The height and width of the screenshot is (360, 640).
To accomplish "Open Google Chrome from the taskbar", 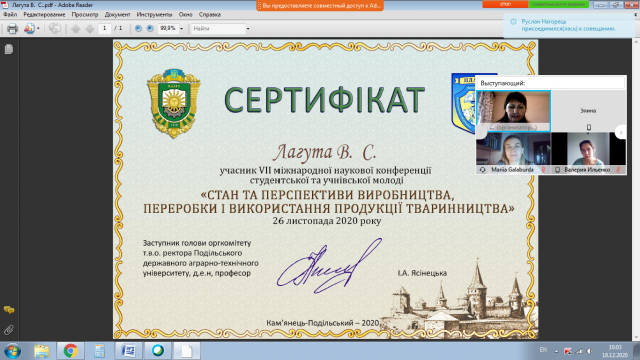I will point(70,351).
